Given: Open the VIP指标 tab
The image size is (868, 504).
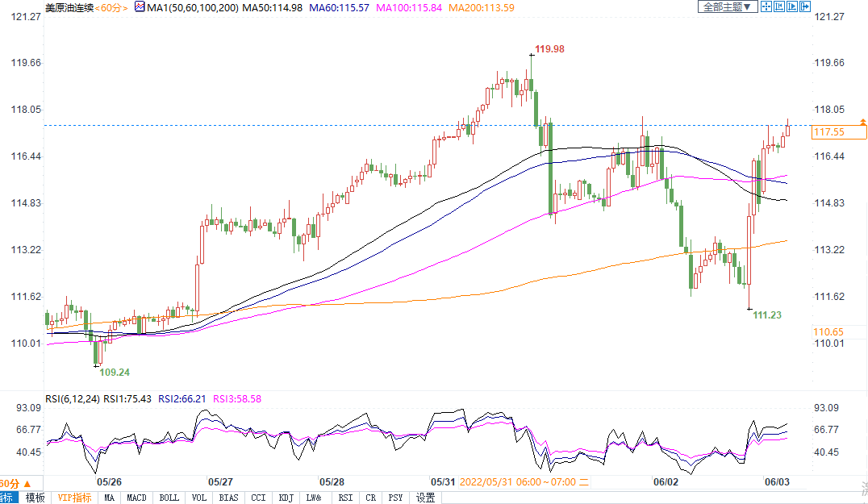Looking at the screenshot, I should (x=74, y=498).
